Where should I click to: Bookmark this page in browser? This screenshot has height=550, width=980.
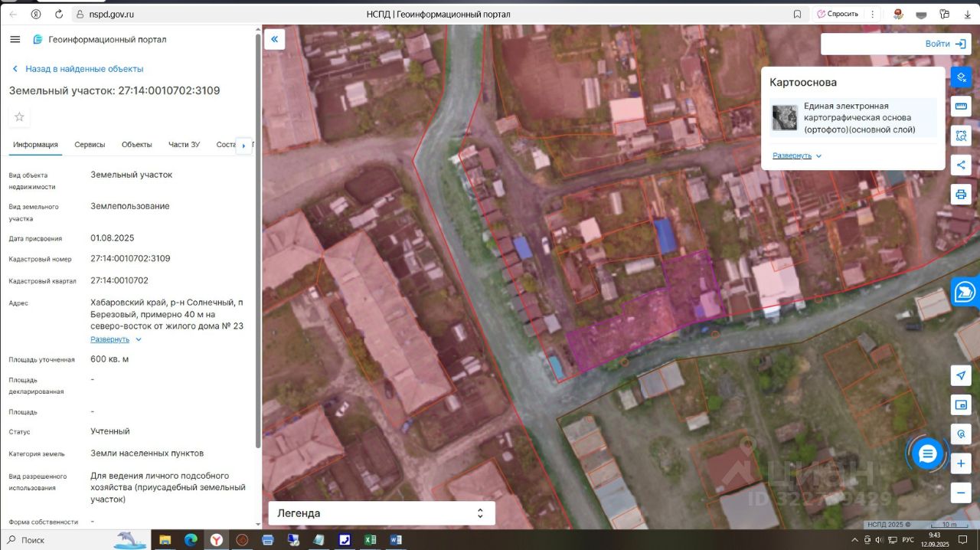pos(797,14)
